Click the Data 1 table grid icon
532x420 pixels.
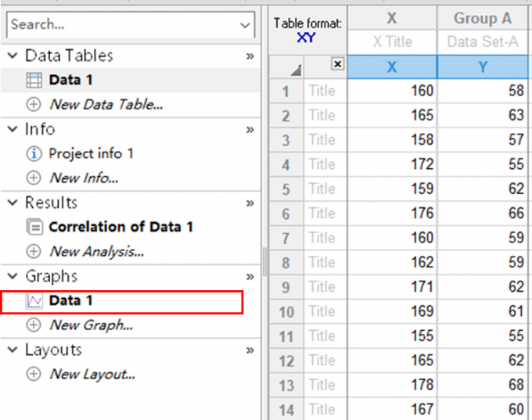[34, 80]
